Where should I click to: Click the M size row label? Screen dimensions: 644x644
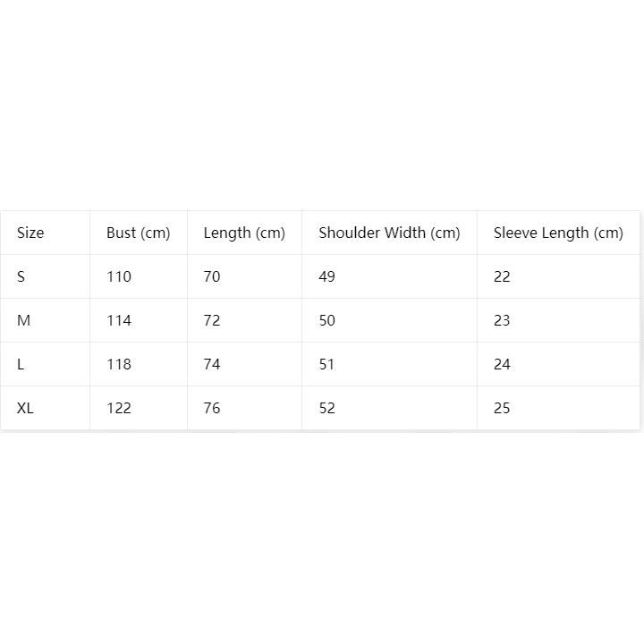point(46,320)
